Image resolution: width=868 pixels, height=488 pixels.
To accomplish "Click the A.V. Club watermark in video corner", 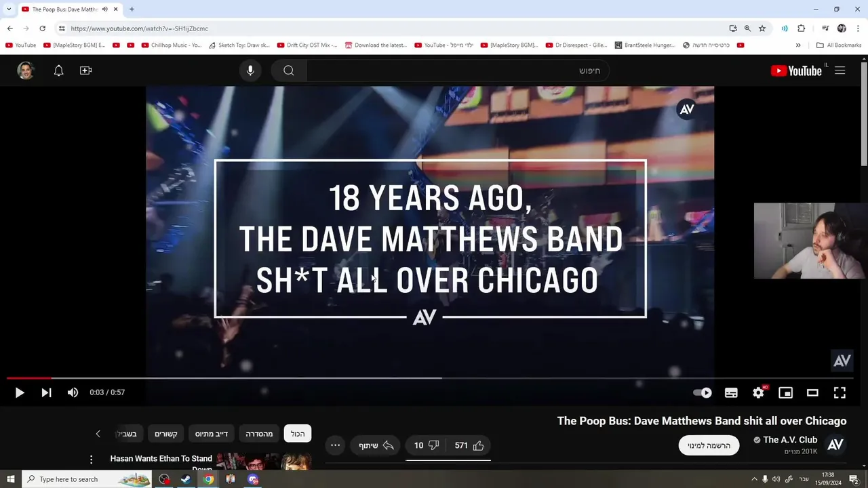I will (842, 361).
